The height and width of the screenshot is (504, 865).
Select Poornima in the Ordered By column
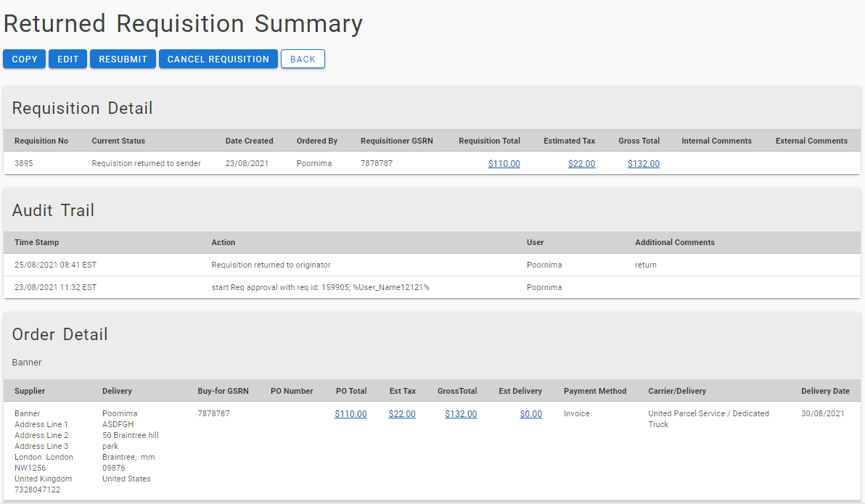coord(314,163)
